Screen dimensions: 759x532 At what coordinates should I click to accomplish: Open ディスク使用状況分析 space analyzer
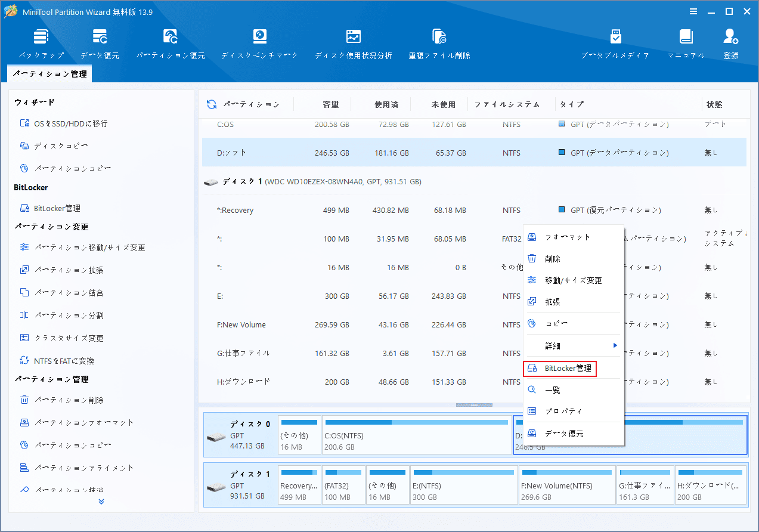(354, 44)
